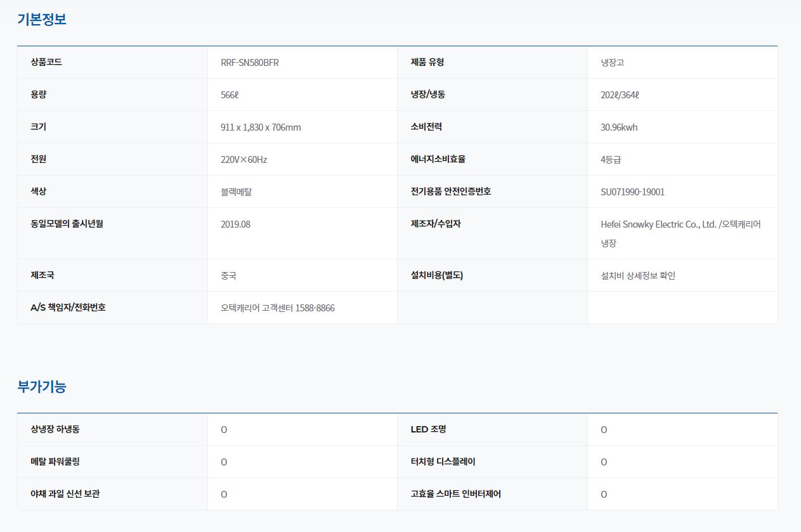Image resolution: width=801 pixels, height=532 pixels.
Task: Click the 부가기능 section heading
Action: tap(42, 386)
